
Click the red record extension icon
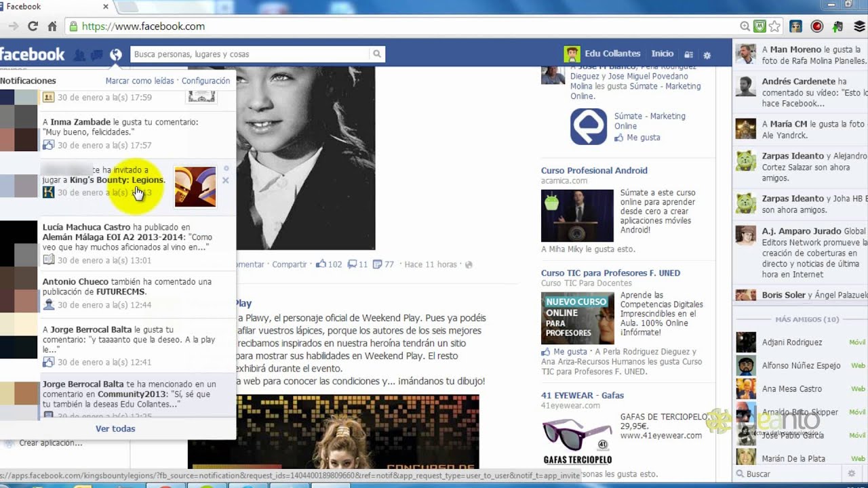click(817, 26)
